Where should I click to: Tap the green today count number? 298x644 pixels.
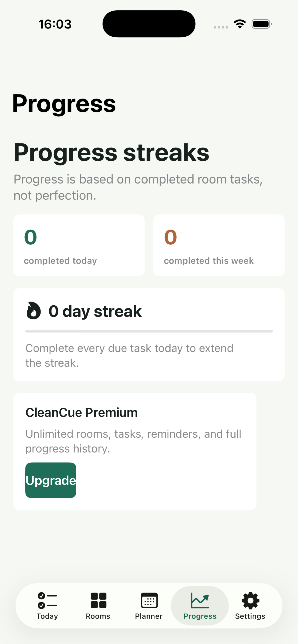pyautogui.click(x=31, y=237)
